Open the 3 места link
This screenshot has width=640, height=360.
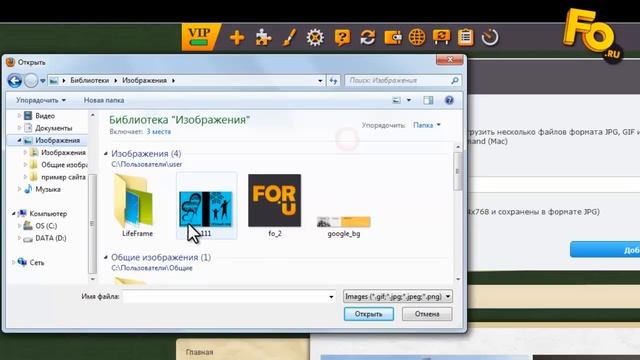[x=158, y=131]
